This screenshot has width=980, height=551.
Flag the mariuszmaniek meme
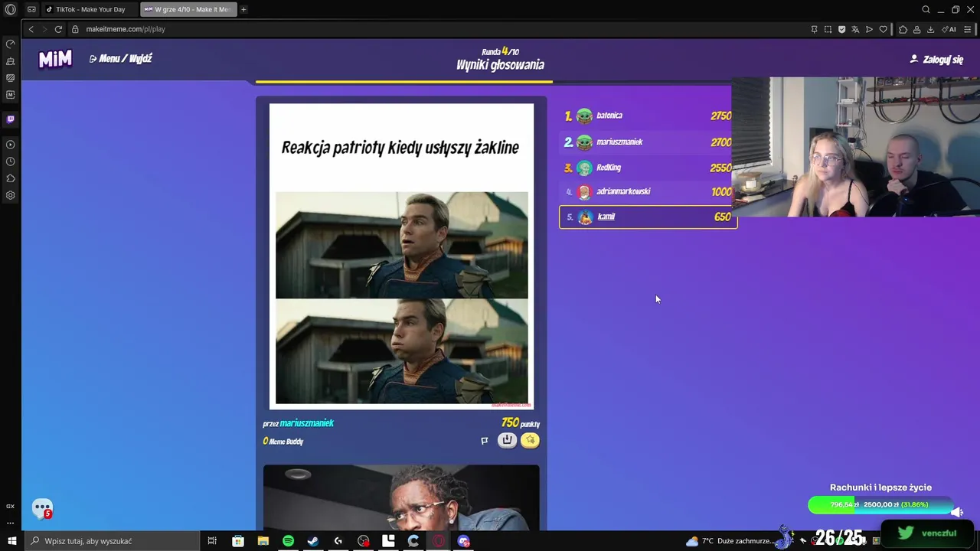484,441
